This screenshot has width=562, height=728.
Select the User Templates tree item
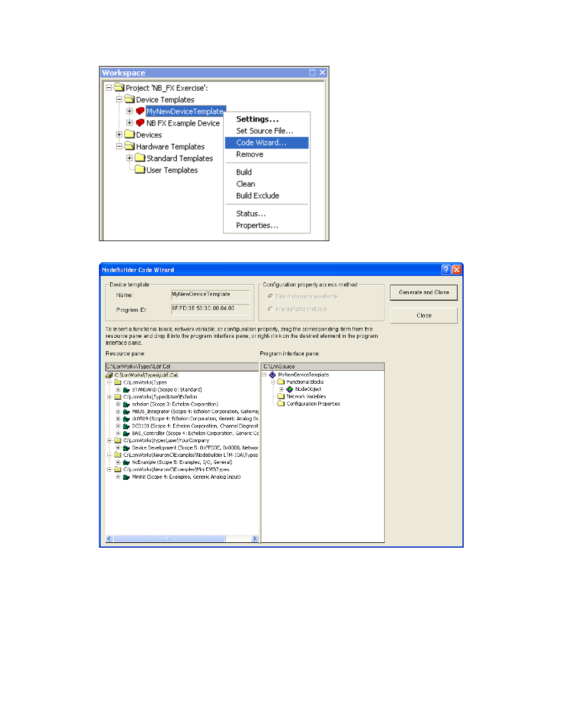coord(172,170)
